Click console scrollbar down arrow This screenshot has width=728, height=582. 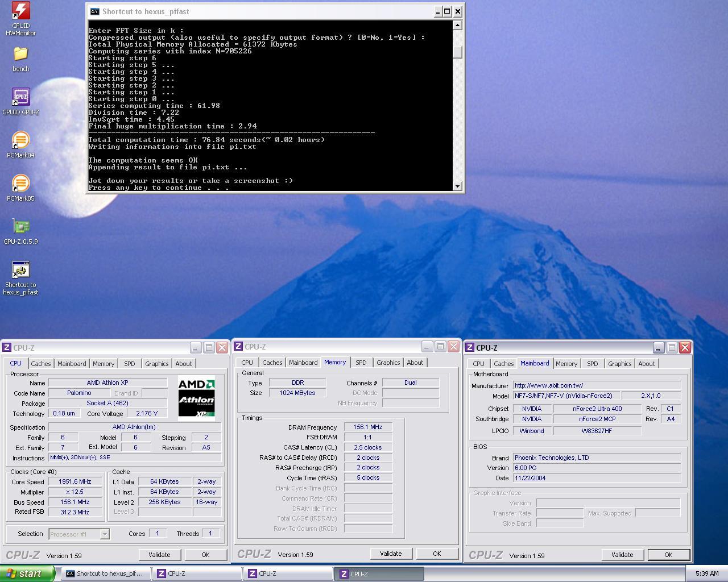click(x=457, y=186)
